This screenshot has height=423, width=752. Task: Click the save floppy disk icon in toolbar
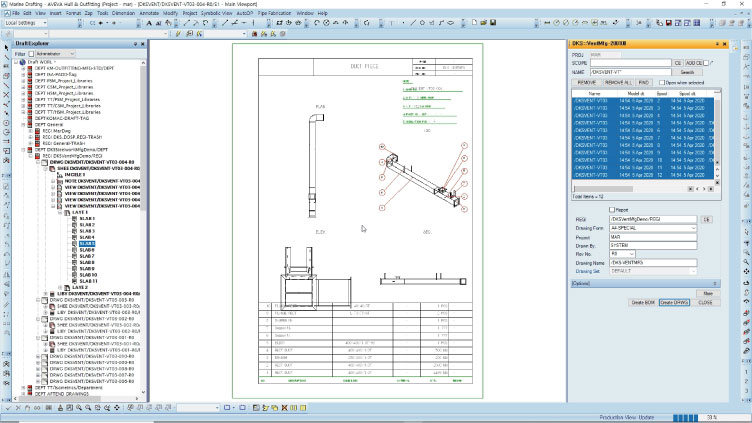[x=493, y=23]
